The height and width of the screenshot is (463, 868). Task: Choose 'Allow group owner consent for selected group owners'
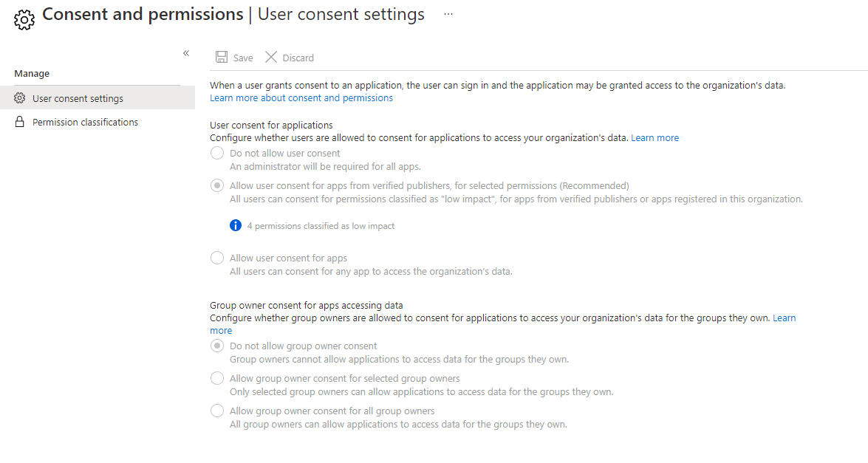216,378
